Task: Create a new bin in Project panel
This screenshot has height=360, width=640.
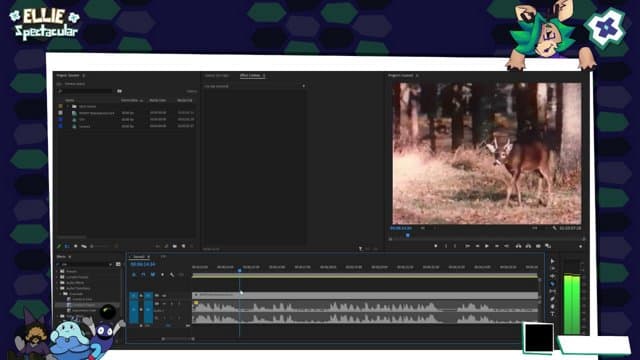Action: tap(175, 246)
